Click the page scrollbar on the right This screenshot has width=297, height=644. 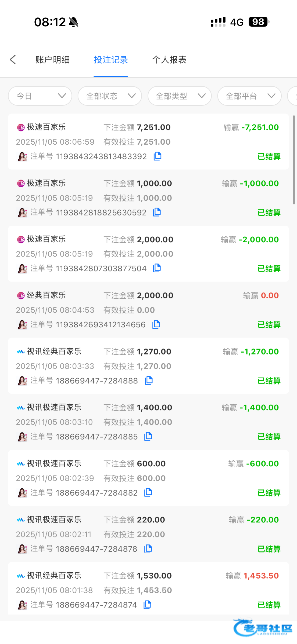pyautogui.click(x=294, y=160)
